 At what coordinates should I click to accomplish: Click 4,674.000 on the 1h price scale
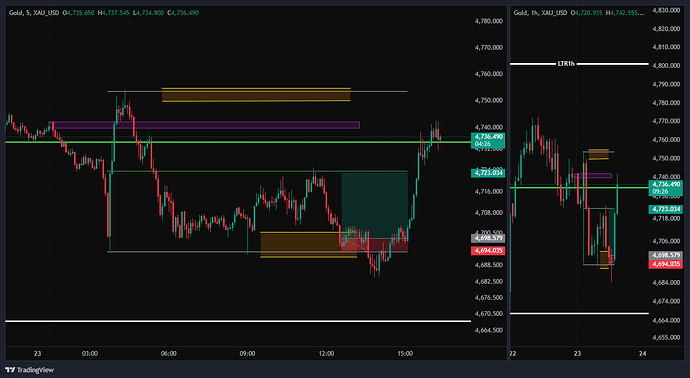coord(666,301)
